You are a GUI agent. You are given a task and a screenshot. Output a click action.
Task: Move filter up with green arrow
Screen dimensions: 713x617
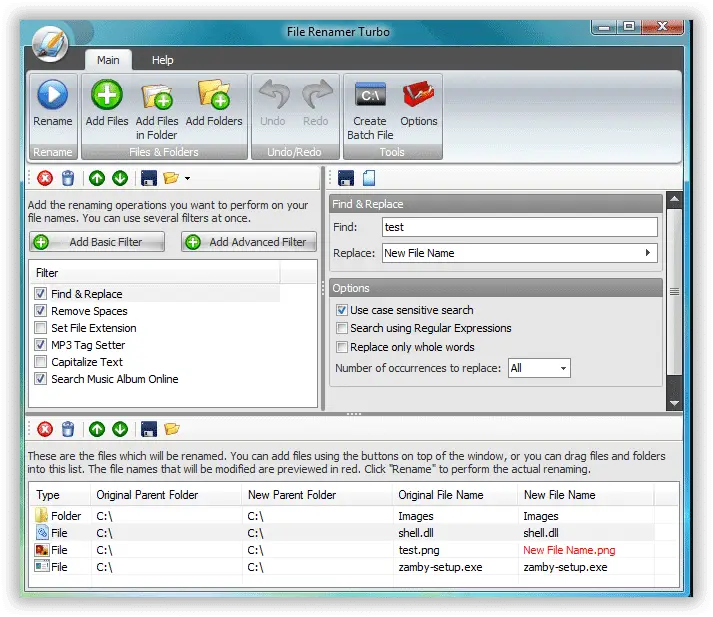97,178
